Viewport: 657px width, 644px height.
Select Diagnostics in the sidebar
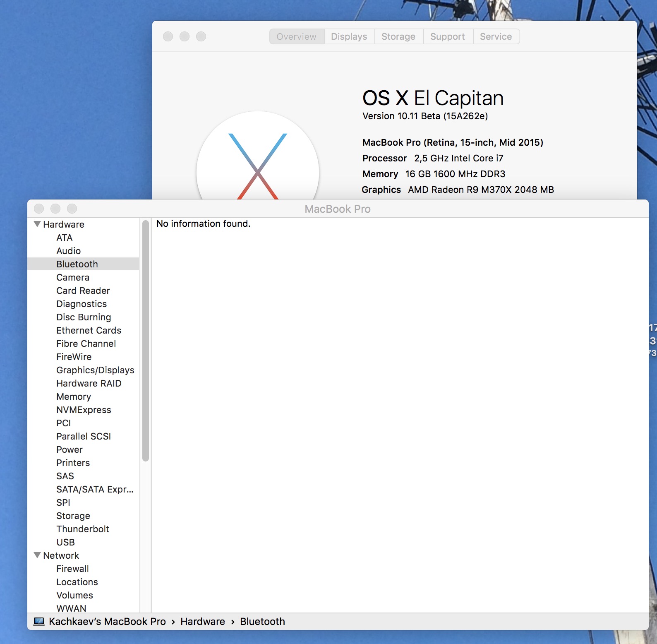82,304
